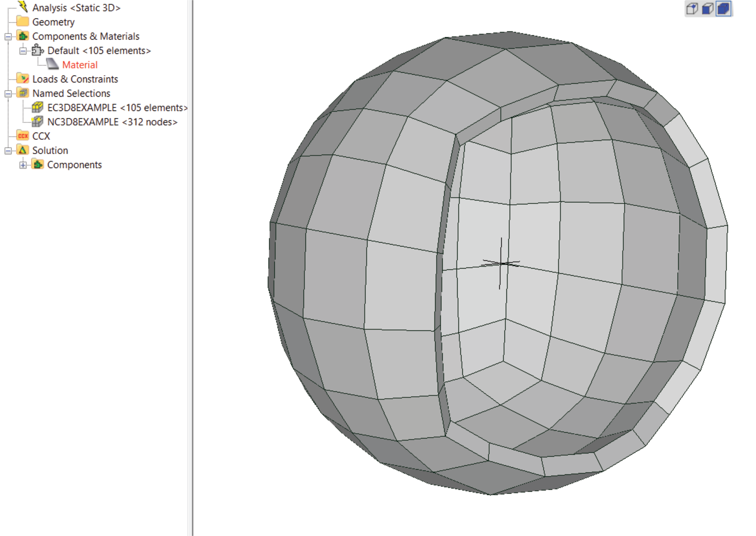This screenshot has height=536, width=756.
Task: Switch to element selection mode cube icon
Action: coord(724,9)
